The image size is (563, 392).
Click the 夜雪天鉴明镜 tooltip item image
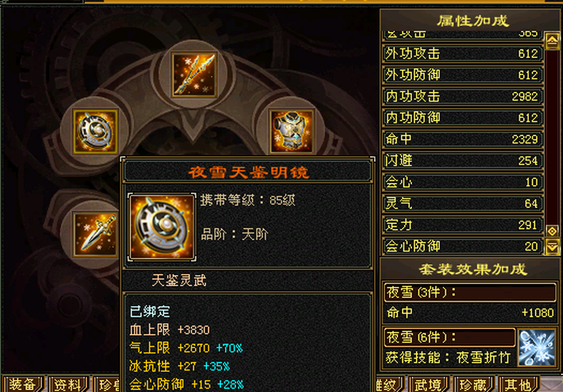[162, 227]
